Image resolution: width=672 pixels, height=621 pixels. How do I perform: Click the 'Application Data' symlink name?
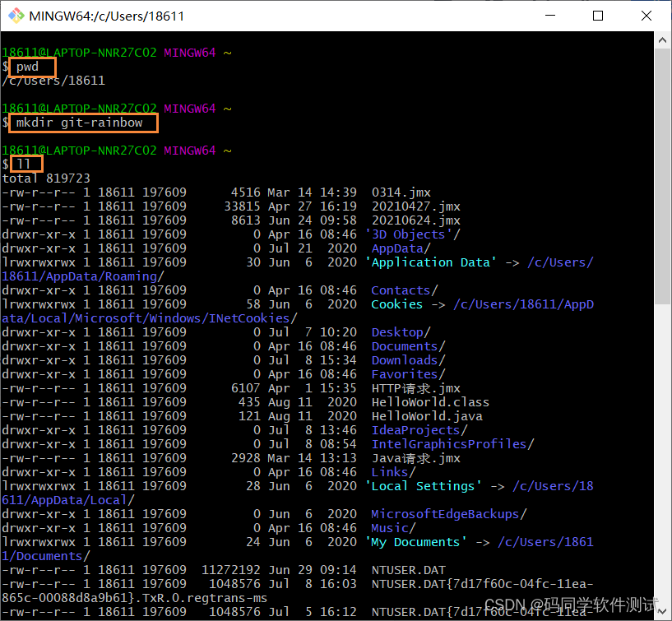pos(431,262)
